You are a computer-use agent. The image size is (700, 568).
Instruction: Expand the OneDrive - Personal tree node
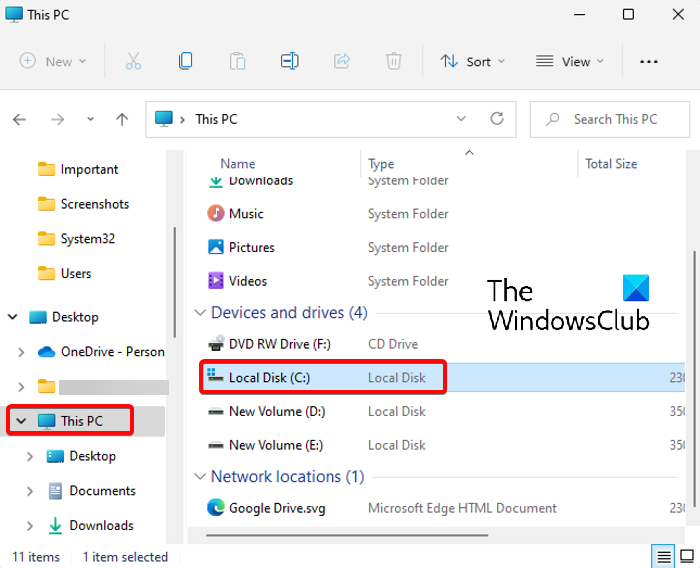pyautogui.click(x=21, y=352)
